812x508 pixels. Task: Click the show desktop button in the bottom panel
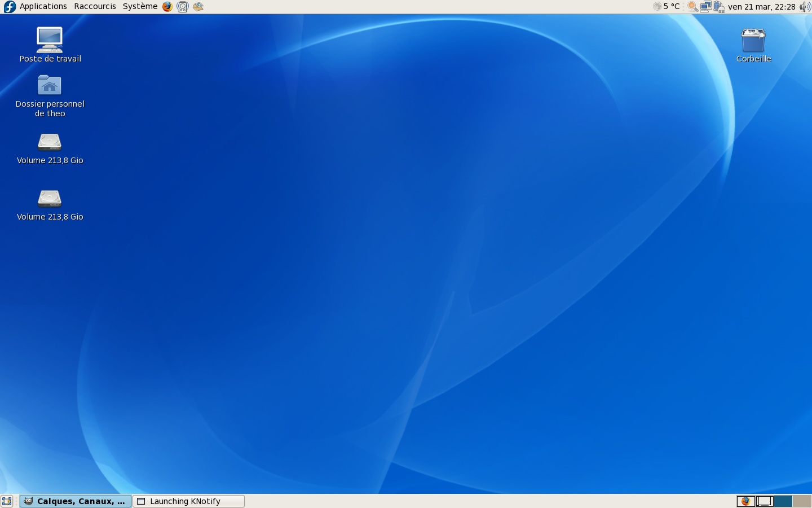7,501
